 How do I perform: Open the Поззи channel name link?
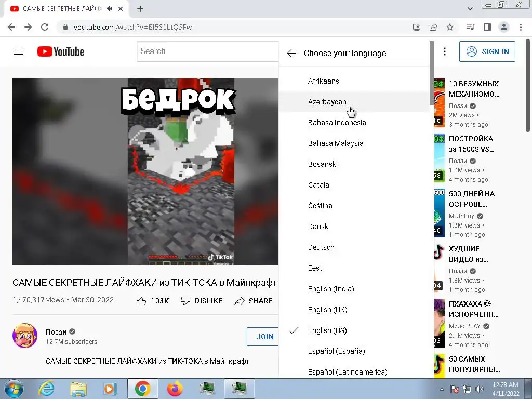coord(56,332)
